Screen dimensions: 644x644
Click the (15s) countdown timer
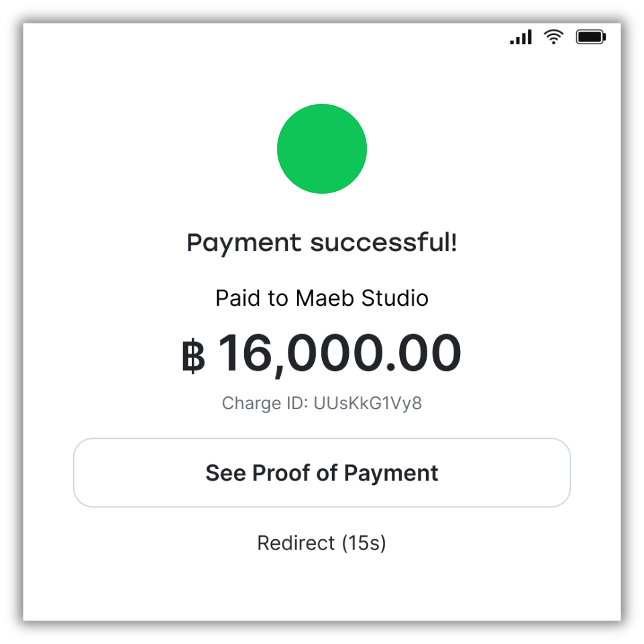click(364, 543)
